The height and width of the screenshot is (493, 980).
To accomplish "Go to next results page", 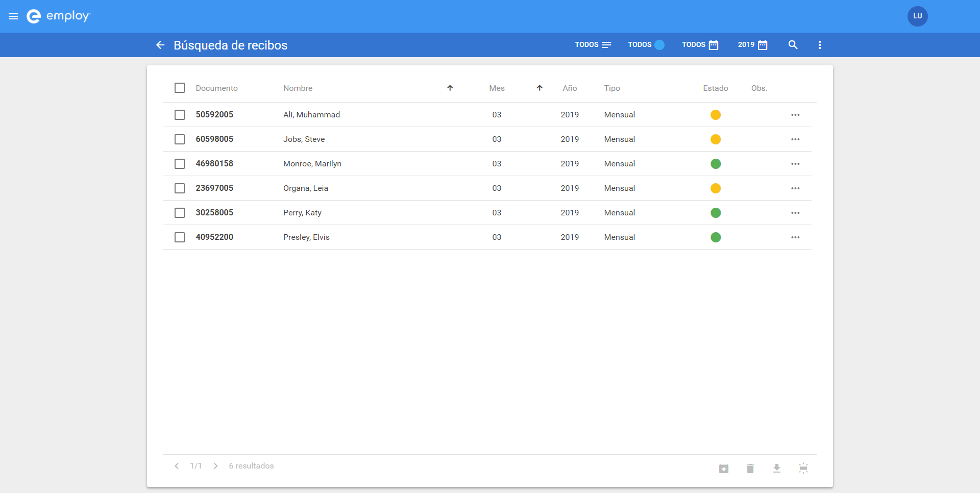I will pos(216,466).
